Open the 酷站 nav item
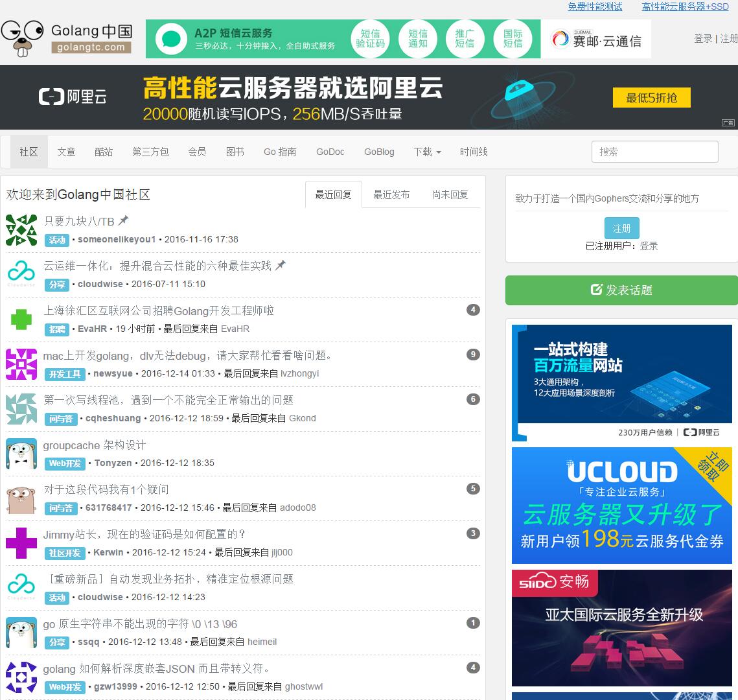The height and width of the screenshot is (700, 738). pyautogui.click(x=104, y=152)
